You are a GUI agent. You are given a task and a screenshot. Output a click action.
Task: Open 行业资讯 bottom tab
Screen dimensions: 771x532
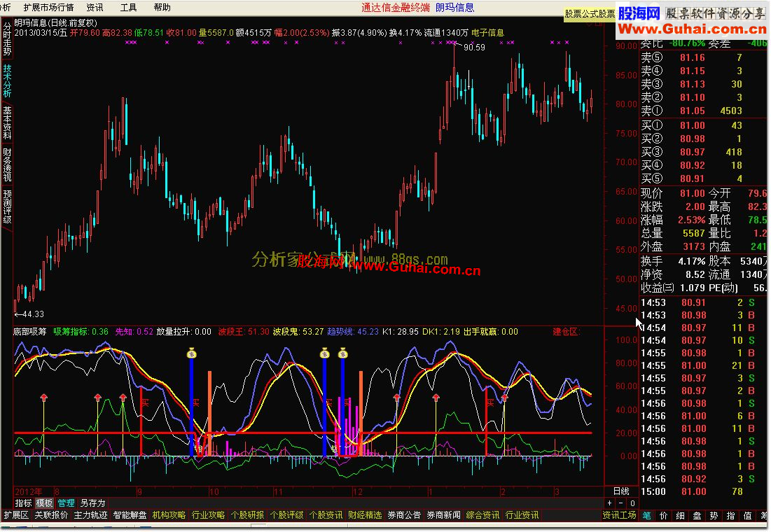(522, 514)
